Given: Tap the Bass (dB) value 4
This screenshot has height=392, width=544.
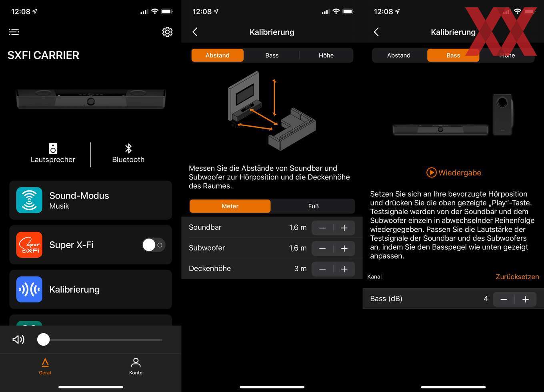Looking at the screenshot, I should click(486, 299).
